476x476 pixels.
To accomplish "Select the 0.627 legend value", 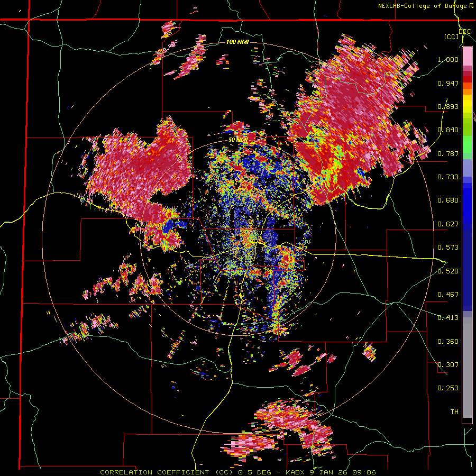I will pyautogui.click(x=448, y=224).
